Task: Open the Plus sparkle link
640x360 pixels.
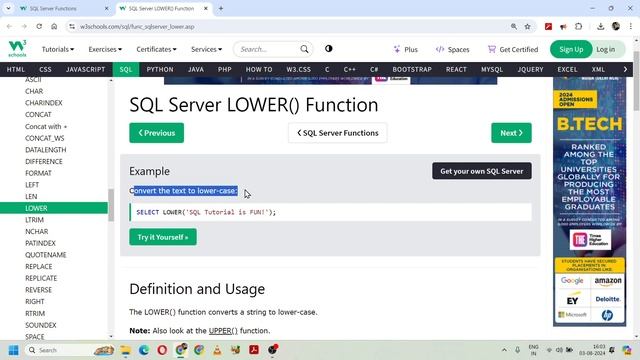Action: coord(405,49)
